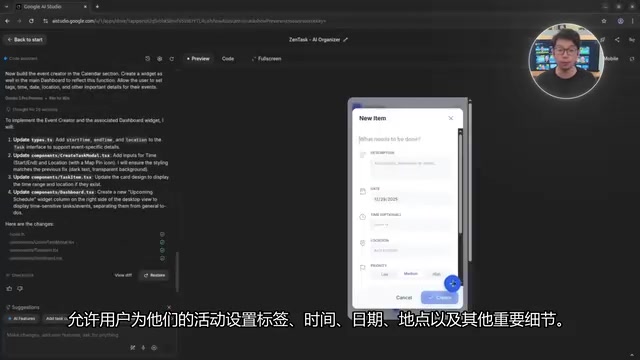
Task: Click the address bar URL
Action: (x=189, y=21)
